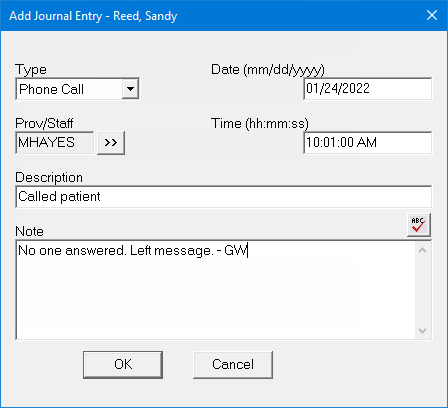Close the Add Journal Entry dialog
Image resolution: width=448 pixels, height=408 pixels.
pos(432,15)
